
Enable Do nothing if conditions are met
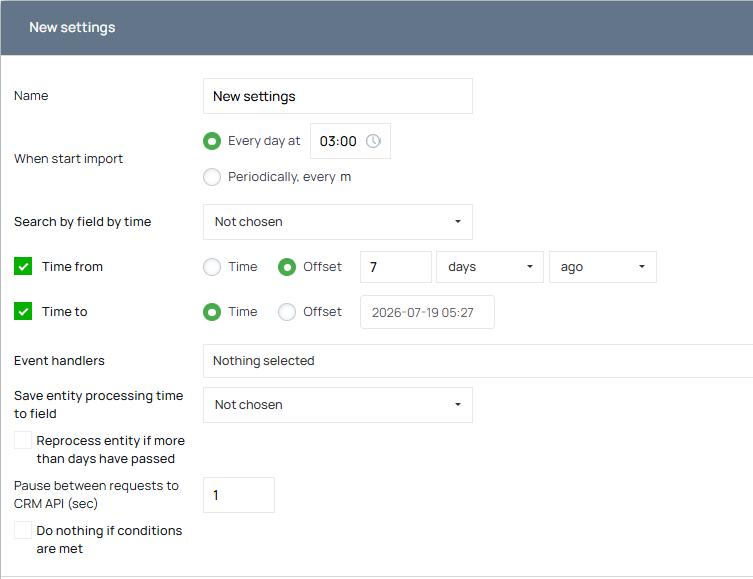(x=23, y=530)
